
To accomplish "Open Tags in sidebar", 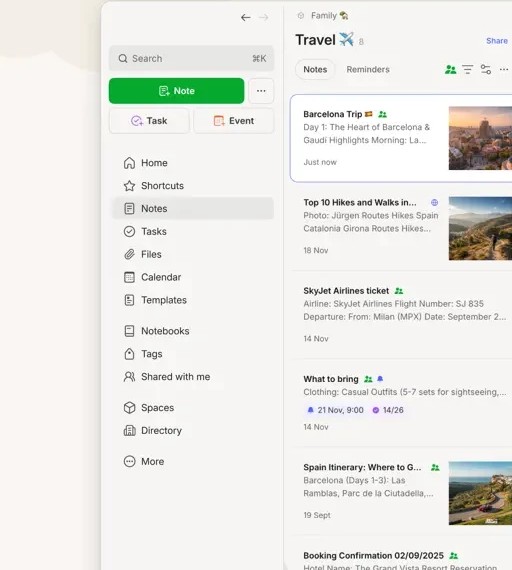I will click(x=193, y=354).
